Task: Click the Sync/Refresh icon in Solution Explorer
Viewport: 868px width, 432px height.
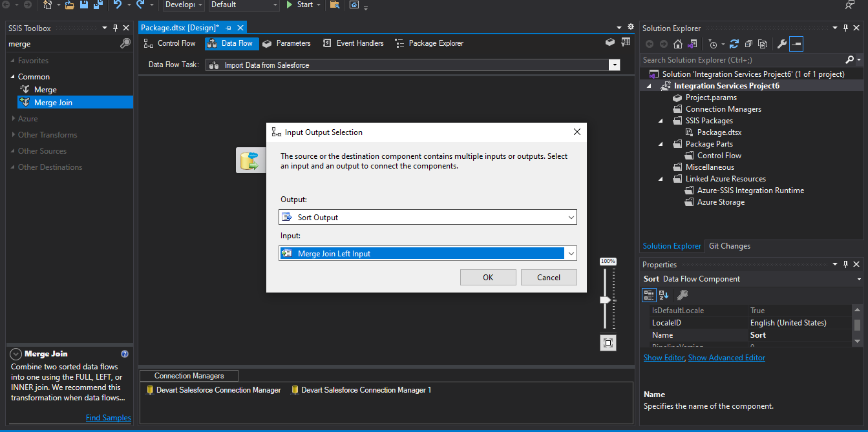Action: 734,44
